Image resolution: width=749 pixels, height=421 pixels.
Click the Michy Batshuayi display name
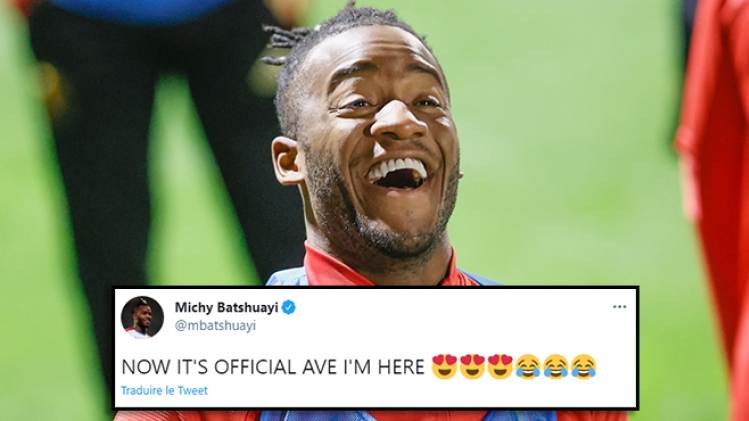[x=226, y=307]
